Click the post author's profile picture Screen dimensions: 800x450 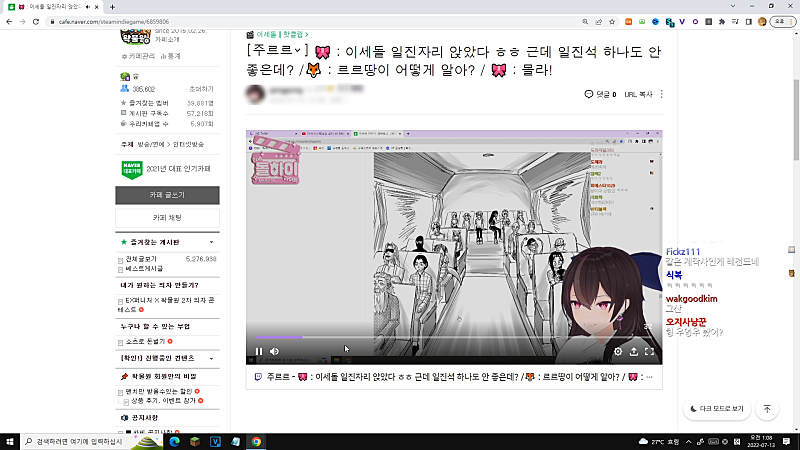click(255, 94)
